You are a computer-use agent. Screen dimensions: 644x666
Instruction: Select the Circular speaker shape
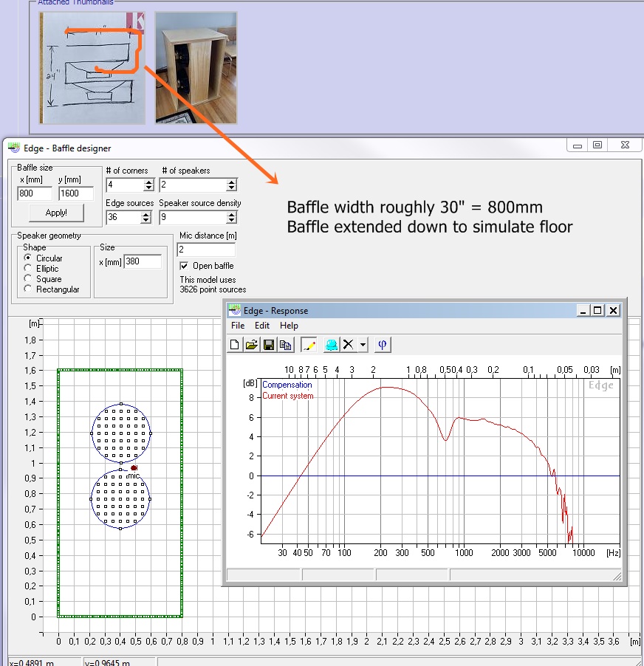28,258
